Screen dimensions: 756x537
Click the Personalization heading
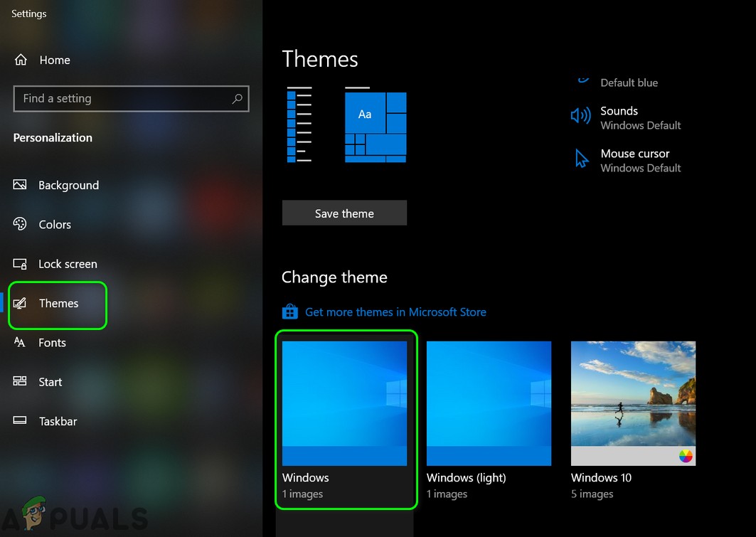point(53,138)
